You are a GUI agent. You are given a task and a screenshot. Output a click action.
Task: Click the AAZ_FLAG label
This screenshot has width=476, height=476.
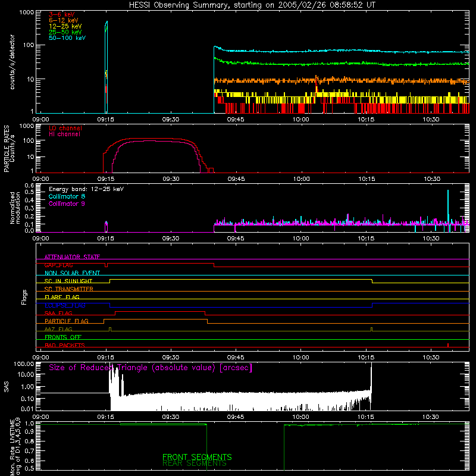click(x=58, y=329)
